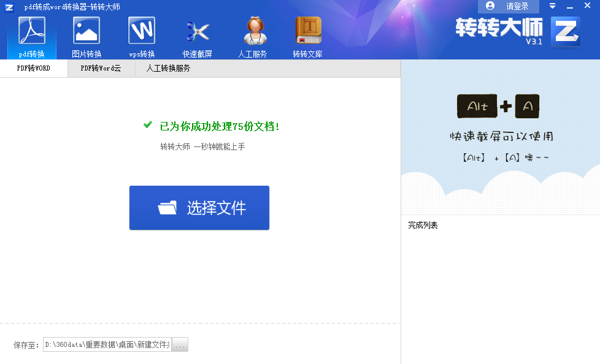Switch to the PDF转WORD tab
Viewport: 600px width, 364px height.
coord(33,69)
